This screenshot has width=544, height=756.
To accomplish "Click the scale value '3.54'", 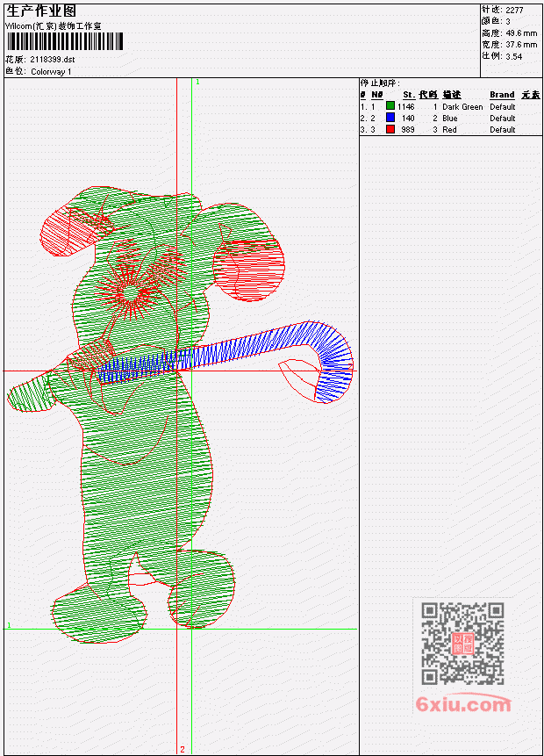I will click(x=514, y=56).
